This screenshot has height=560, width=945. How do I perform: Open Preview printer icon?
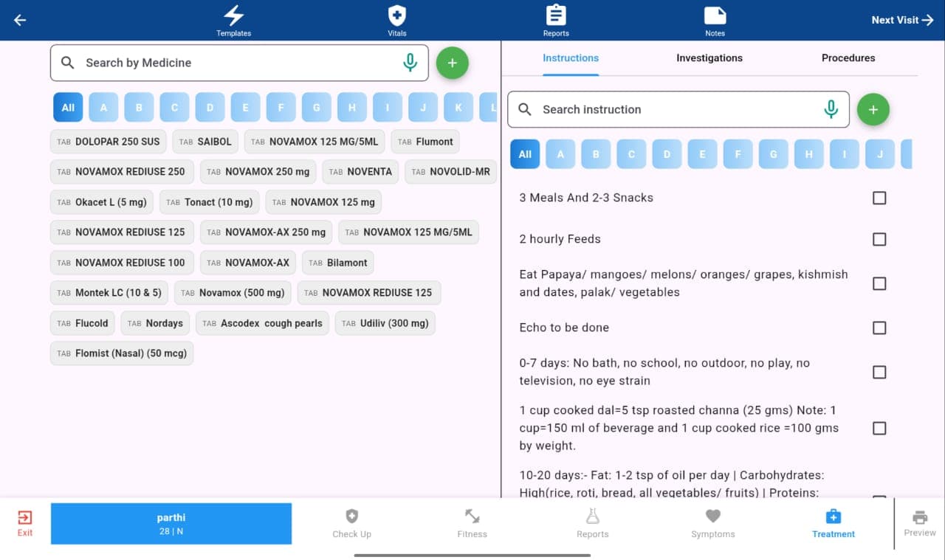click(x=920, y=523)
